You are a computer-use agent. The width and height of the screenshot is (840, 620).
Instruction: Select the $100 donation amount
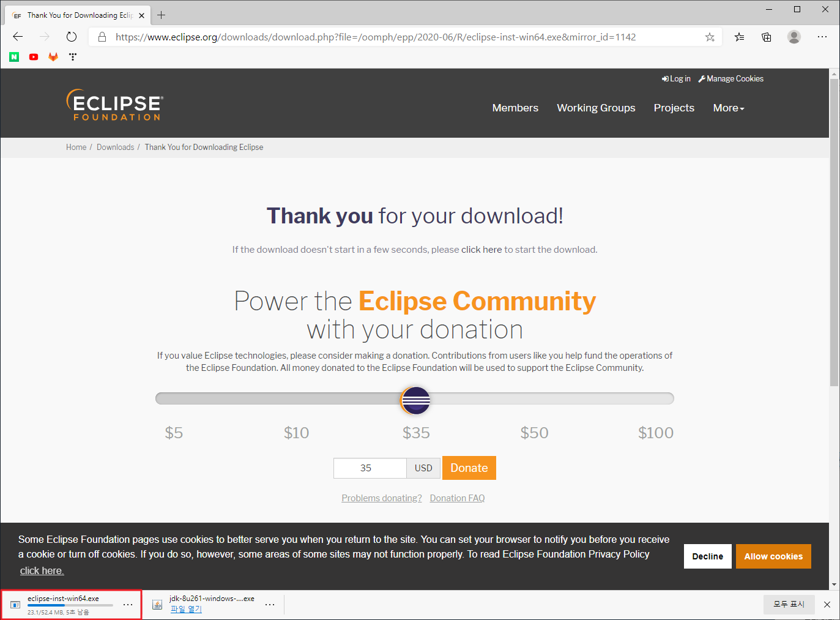pyautogui.click(x=656, y=433)
